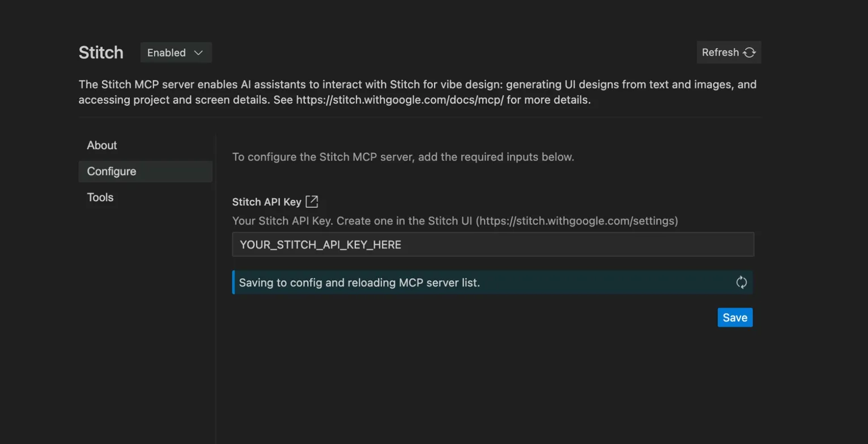Click the "Saving to config" status message
Screen dimensions: 868x444
(359, 283)
